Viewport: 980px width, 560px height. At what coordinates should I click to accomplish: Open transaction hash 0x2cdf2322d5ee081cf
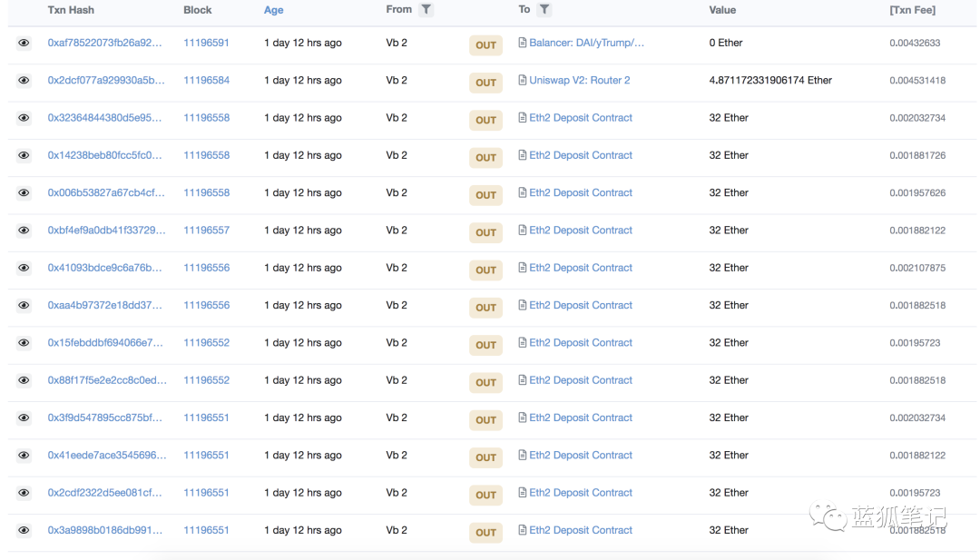point(104,493)
